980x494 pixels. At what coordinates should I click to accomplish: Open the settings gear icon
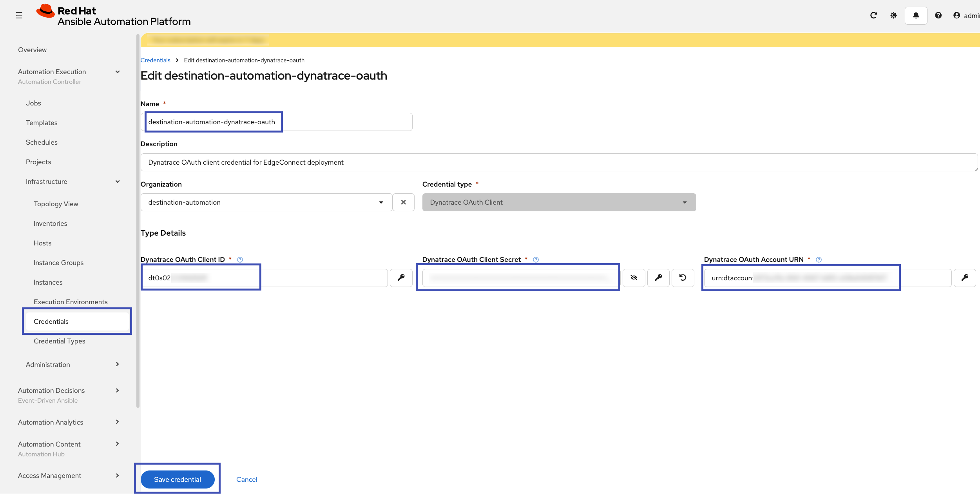tap(894, 15)
